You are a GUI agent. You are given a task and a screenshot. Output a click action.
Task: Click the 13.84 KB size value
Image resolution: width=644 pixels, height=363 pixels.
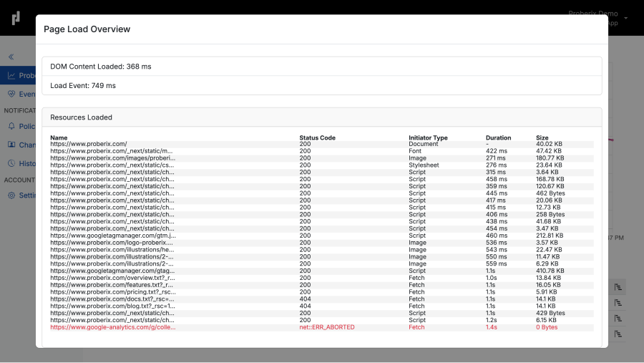click(548, 278)
